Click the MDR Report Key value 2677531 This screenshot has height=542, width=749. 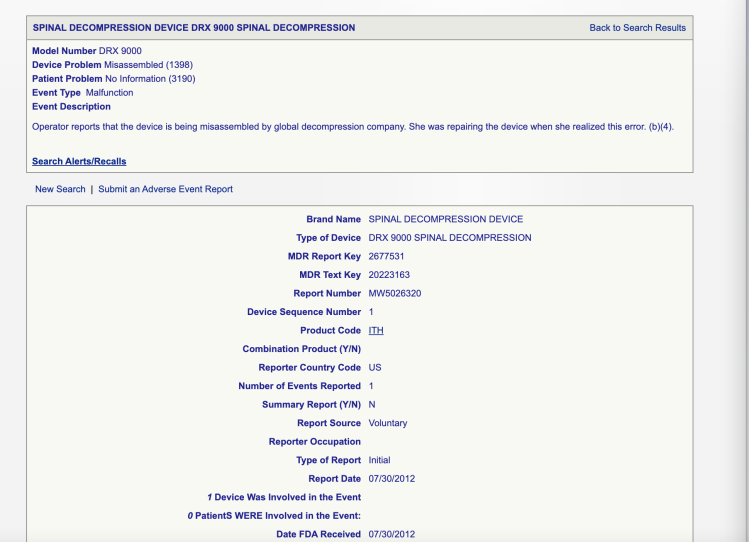tap(386, 256)
